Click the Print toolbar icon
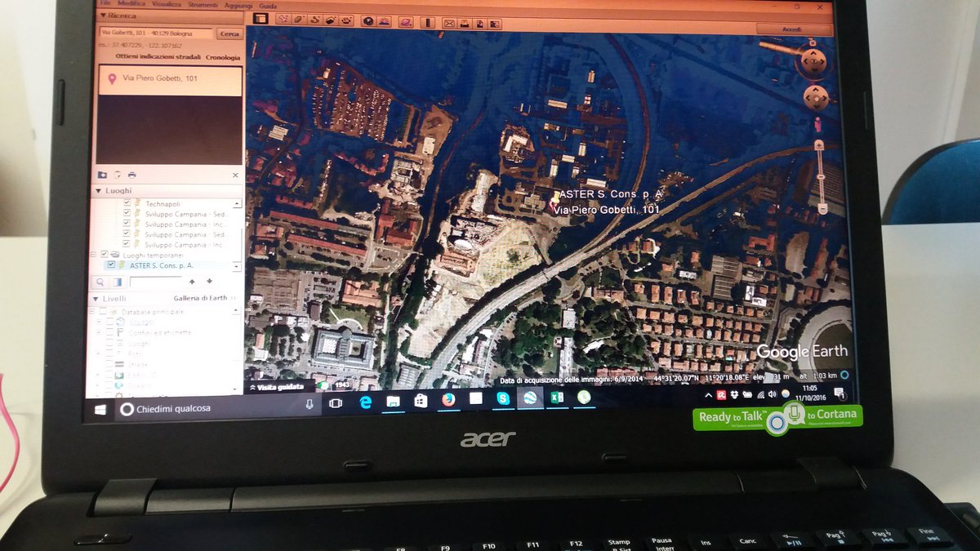Screen dimensions: 980x551 tap(464, 23)
